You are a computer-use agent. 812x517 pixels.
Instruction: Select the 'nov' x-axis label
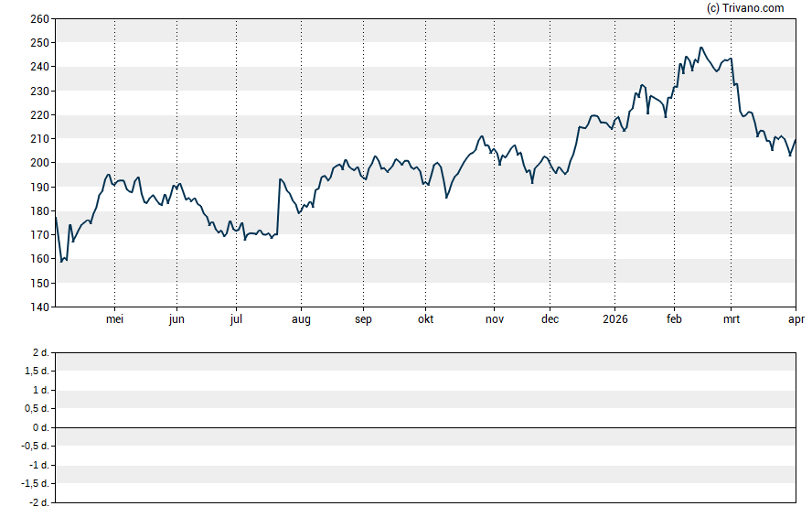click(495, 319)
